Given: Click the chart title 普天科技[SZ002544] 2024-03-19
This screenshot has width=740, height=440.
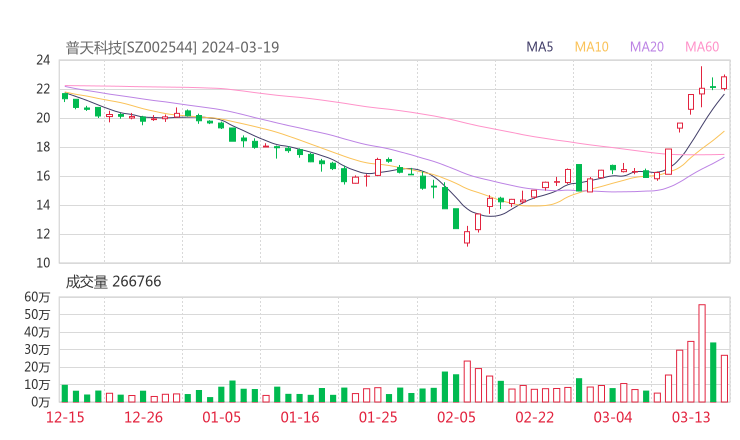Looking at the screenshot, I should click(172, 47).
